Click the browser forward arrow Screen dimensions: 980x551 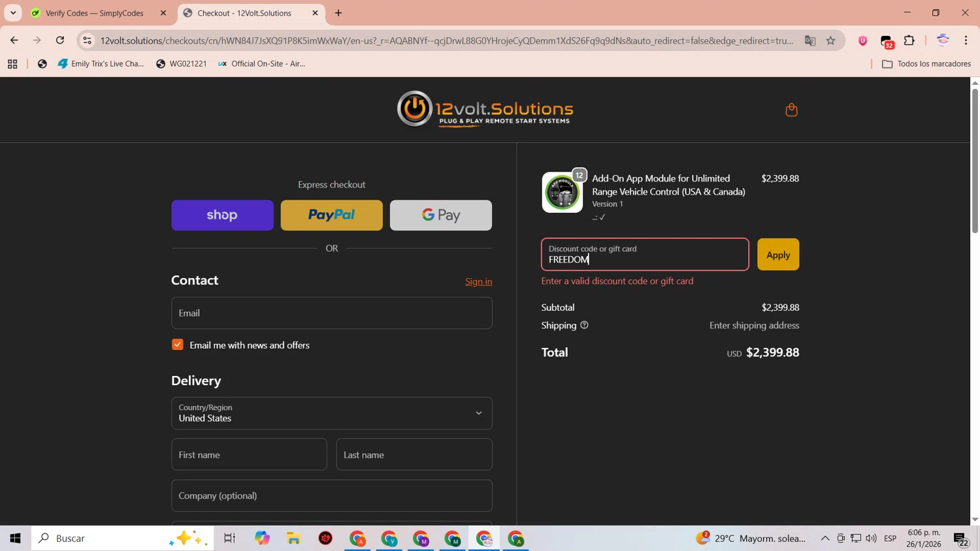[37, 40]
